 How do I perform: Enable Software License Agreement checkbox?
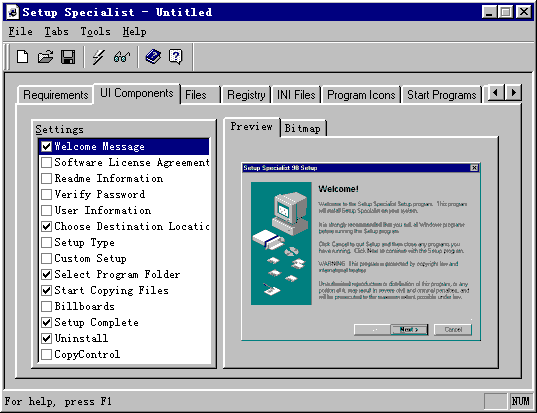click(46, 162)
